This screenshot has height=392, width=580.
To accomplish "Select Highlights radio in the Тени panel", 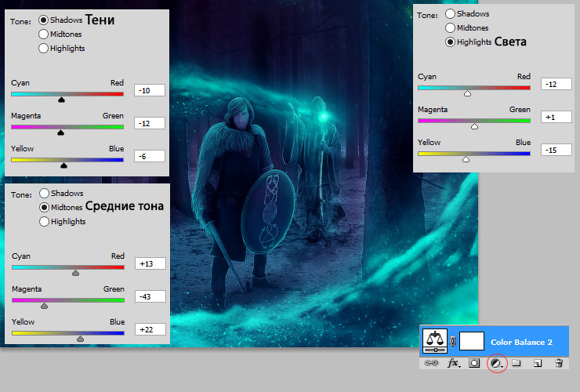I will 43,48.
